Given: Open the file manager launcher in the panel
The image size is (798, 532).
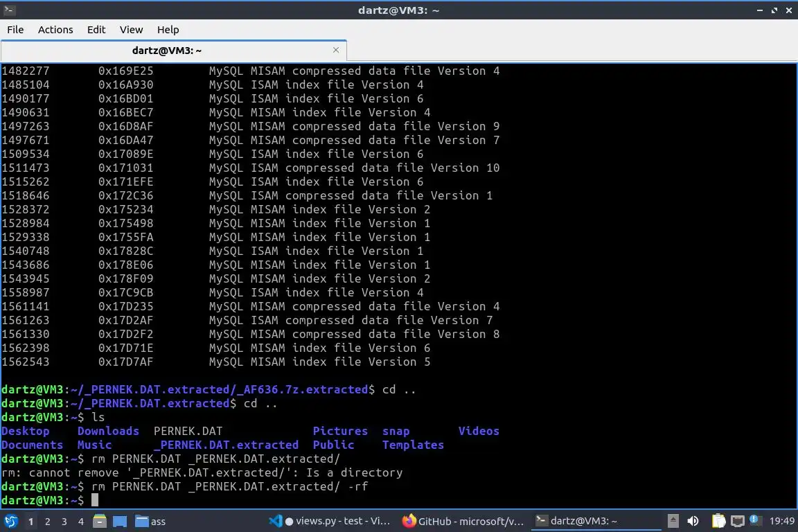Looking at the screenshot, I should tap(100, 522).
